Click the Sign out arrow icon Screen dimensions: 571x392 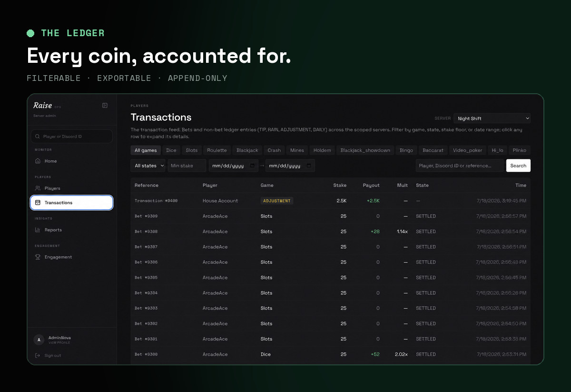(38, 355)
